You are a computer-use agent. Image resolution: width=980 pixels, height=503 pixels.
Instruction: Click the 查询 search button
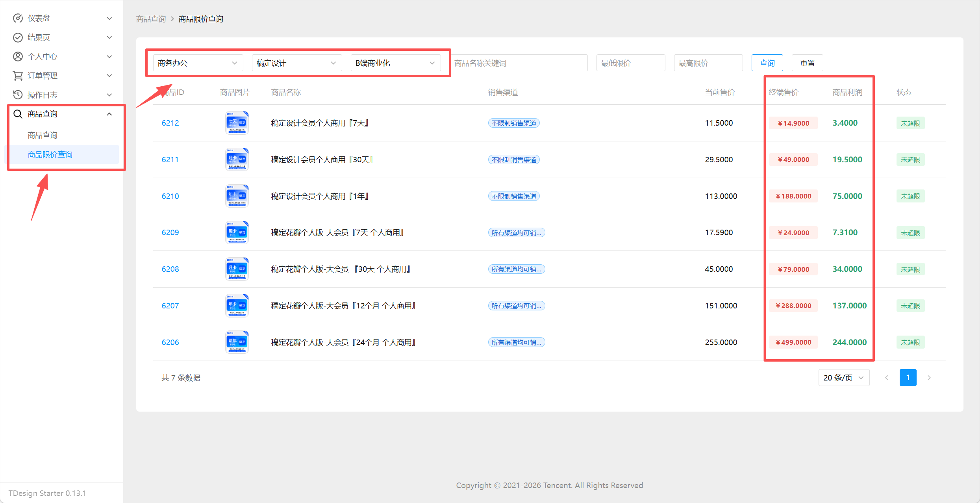[767, 63]
